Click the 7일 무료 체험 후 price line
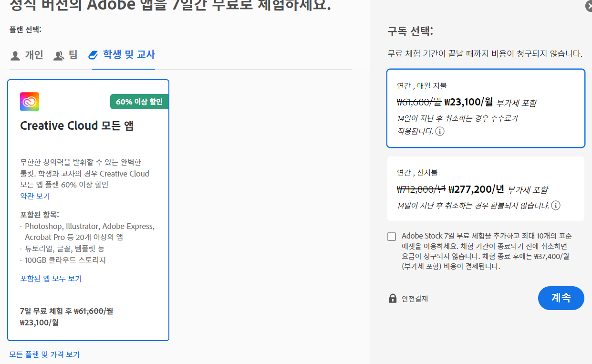This screenshot has height=364, width=592. pyautogui.click(x=67, y=317)
